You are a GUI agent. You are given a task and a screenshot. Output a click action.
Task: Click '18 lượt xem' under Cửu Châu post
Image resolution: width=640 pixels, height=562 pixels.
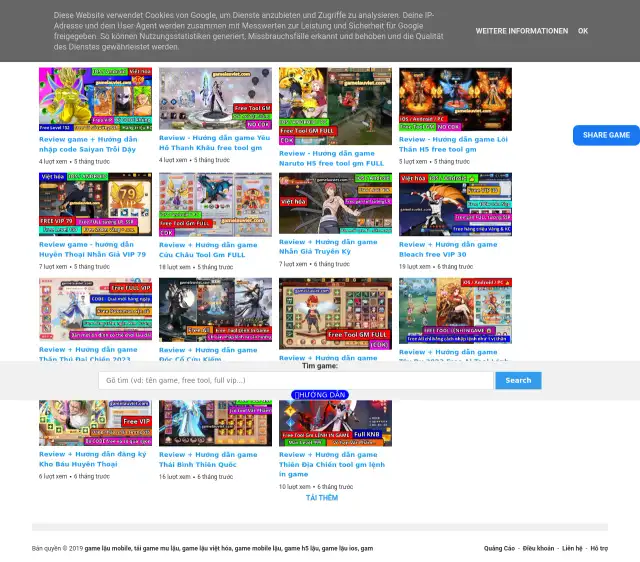coord(174,267)
